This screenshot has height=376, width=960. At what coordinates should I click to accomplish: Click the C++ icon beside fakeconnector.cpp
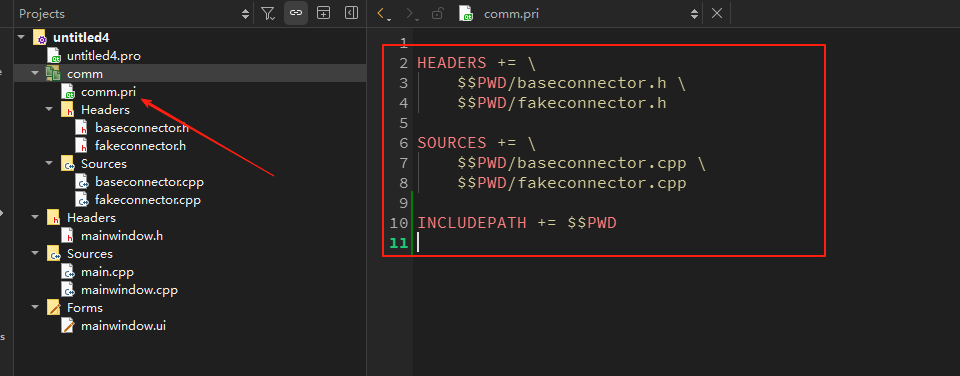pos(82,200)
